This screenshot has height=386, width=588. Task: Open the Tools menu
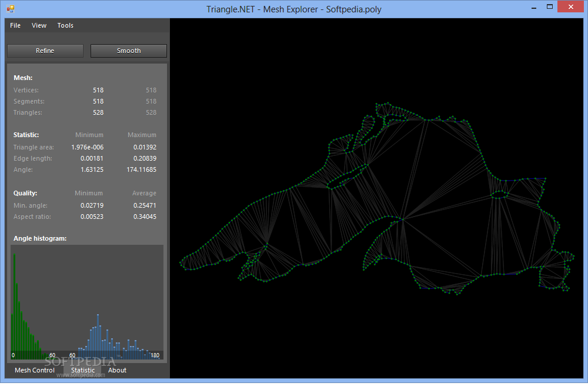(65, 25)
